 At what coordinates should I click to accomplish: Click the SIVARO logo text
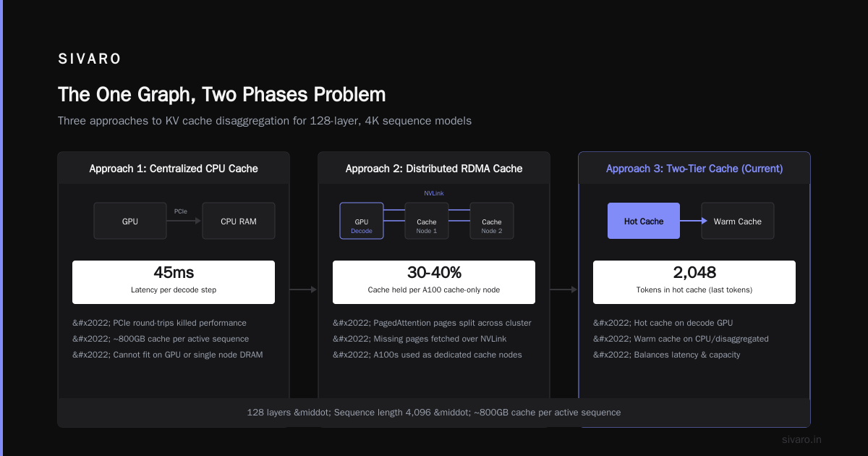[x=90, y=59]
